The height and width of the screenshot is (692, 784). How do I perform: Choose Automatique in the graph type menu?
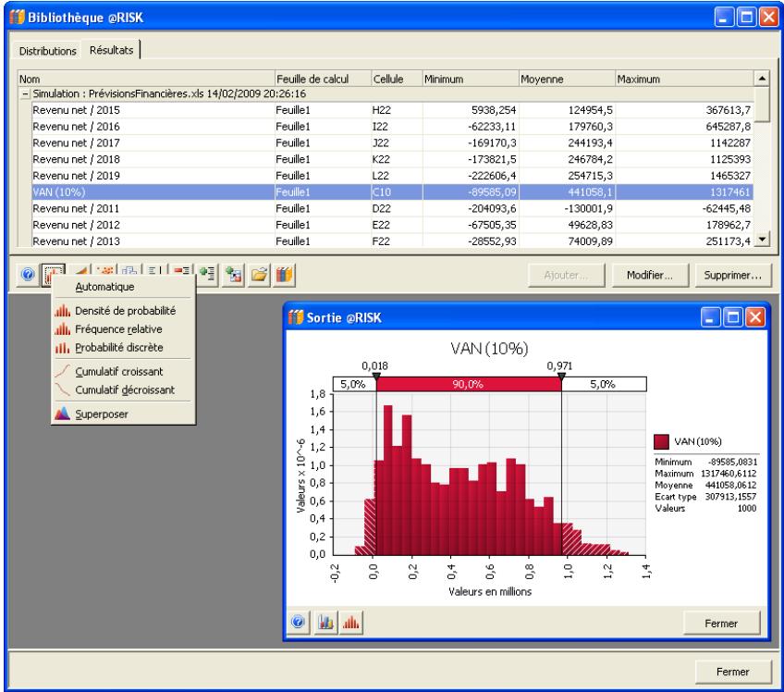[104, 287]
